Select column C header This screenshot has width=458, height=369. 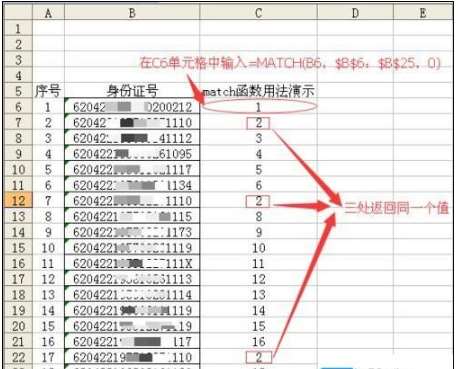point(258,13)
